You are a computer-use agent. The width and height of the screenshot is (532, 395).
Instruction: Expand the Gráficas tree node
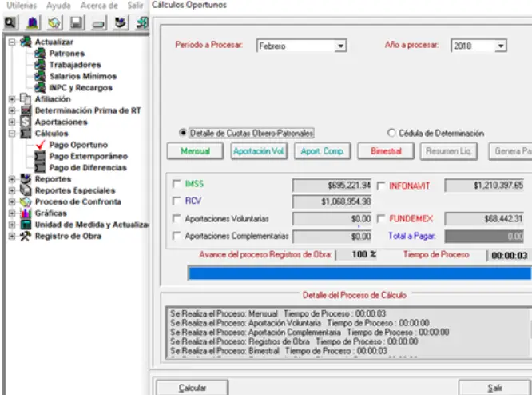(12, 213)
